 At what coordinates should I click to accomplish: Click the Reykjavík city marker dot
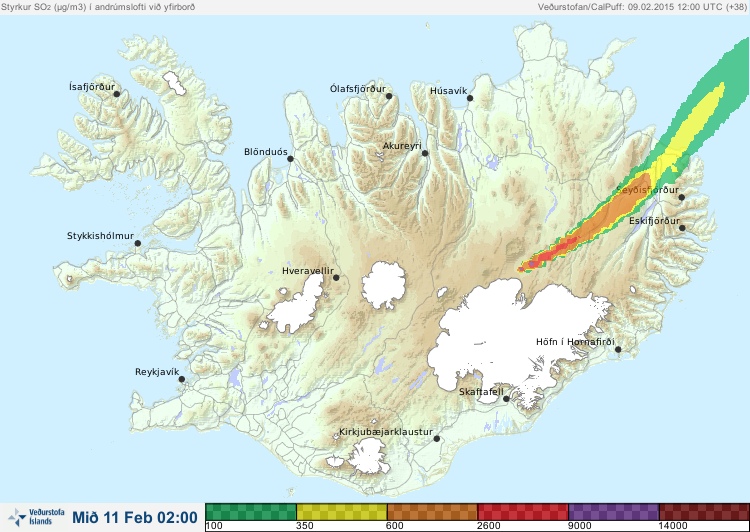coord(182,379)
